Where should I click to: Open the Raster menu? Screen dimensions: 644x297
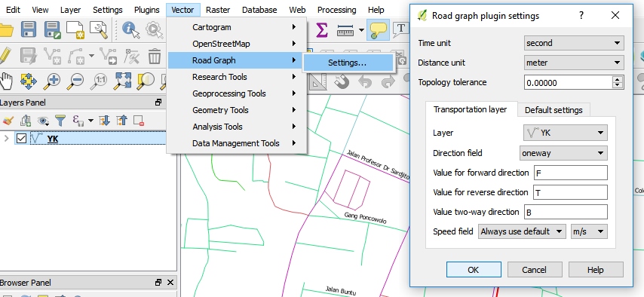point(218,10)
